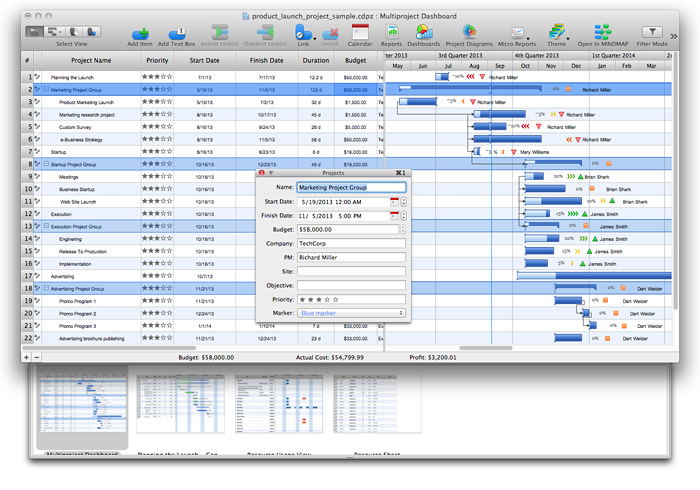
Task: Collapse the Startup Project Group row
Action: click(x=46, y=164)
